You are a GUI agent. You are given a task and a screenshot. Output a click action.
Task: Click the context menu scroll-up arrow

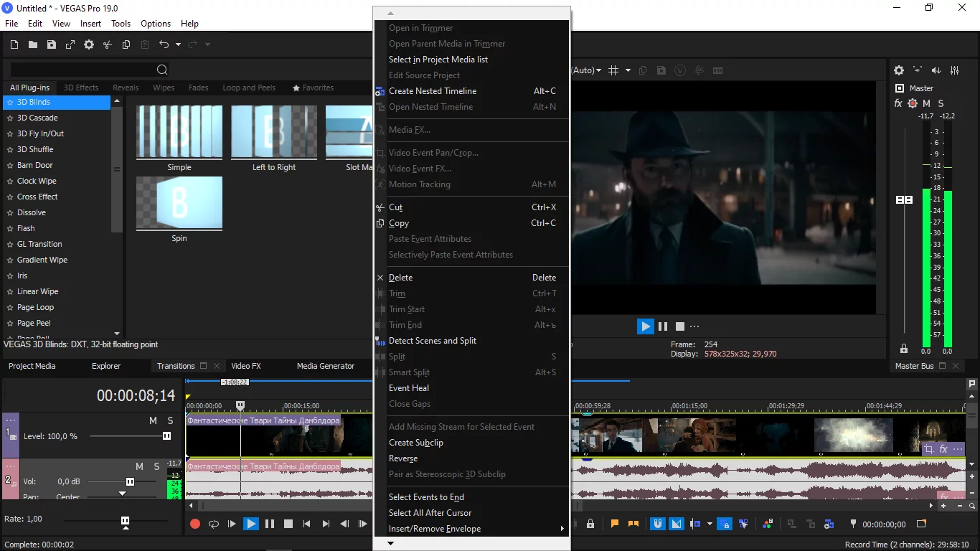coord(390,13)
